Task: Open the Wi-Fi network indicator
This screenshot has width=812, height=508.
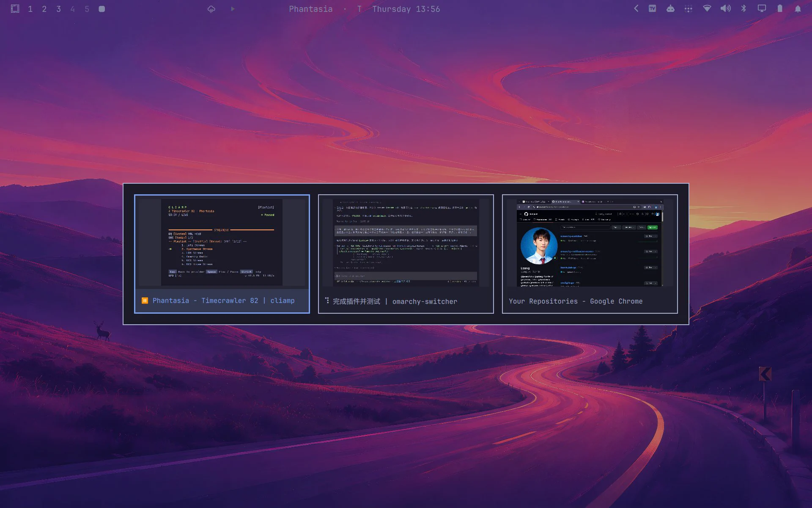Action: tap(707, 8)
